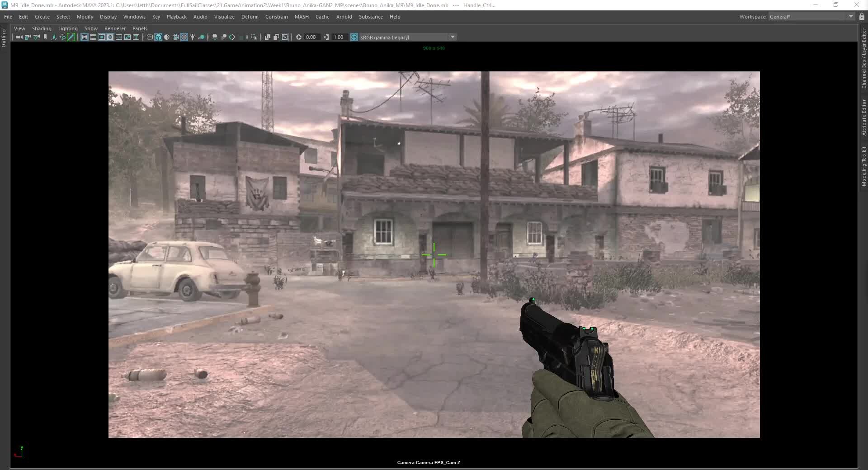Image resolution: width=868 pixels, height=470 pixels.
Task: Toggle wireframe display mode in viewport
Action: 150,37
